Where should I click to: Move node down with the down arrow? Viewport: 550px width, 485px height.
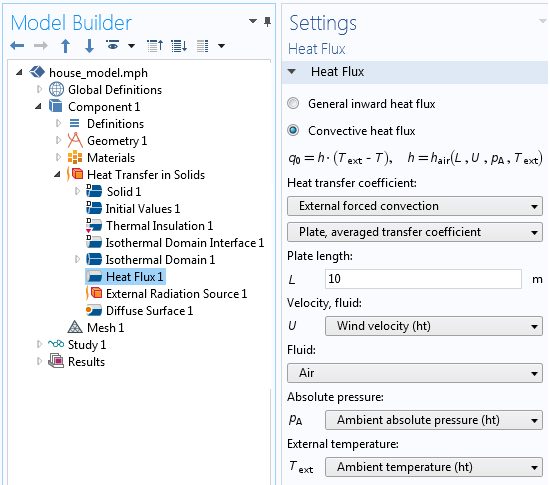[x=89, y=46]
